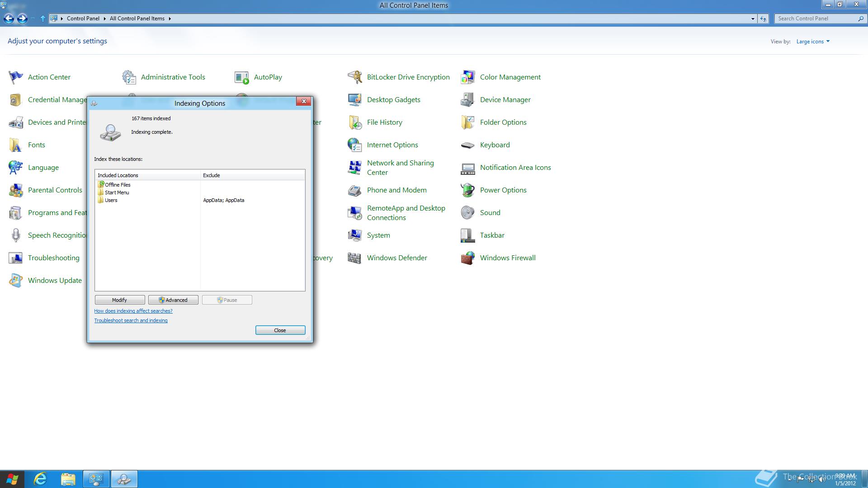Click the Control Panel breadcrumb segment
868x488 pixels.
pyautogui.click(x=83, y=19)
